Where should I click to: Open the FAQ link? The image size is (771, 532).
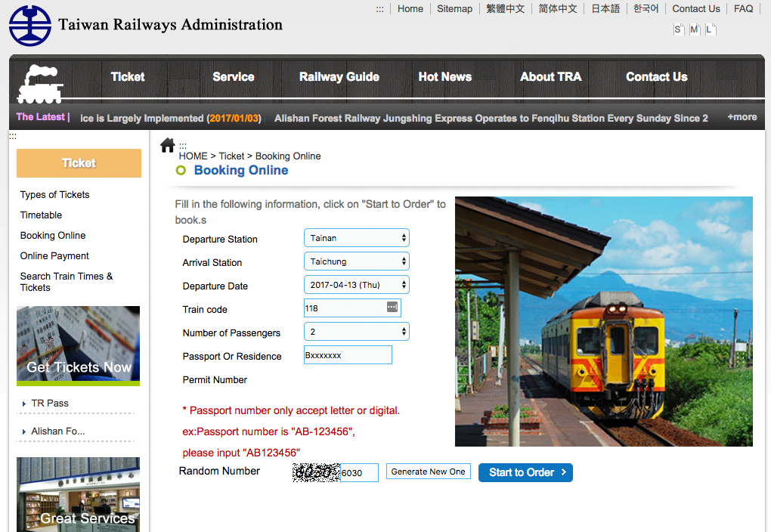tap(743, 9)
